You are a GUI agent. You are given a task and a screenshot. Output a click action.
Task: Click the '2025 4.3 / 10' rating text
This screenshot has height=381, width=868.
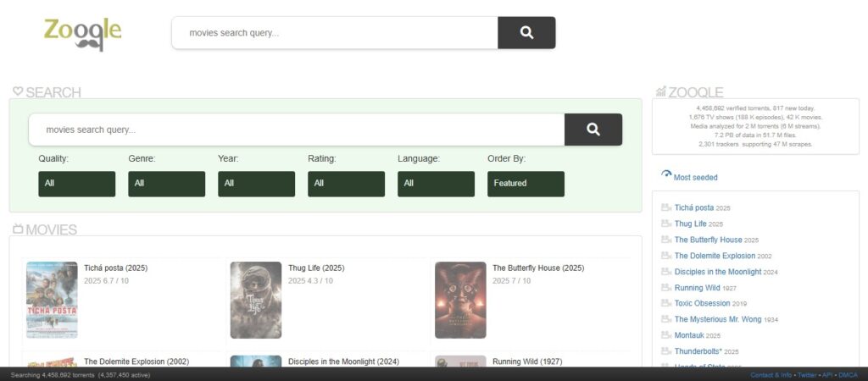coord(310,281)
